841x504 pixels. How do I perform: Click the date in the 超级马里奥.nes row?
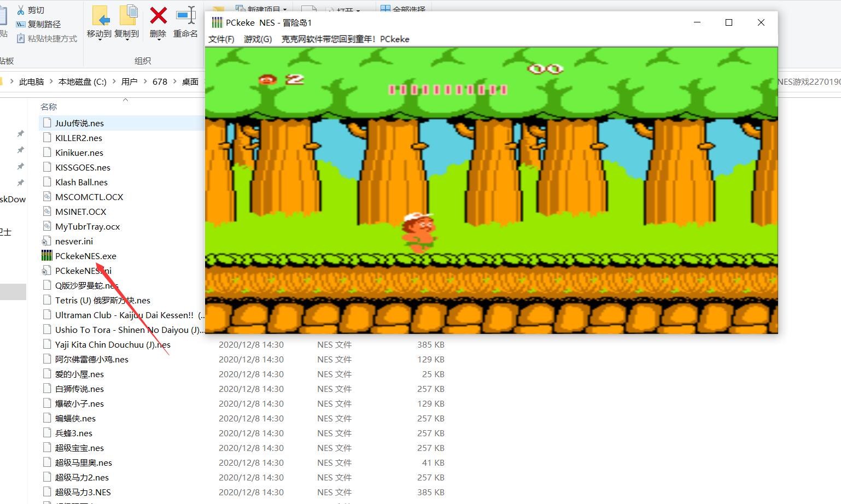click(x=251, y=463)
